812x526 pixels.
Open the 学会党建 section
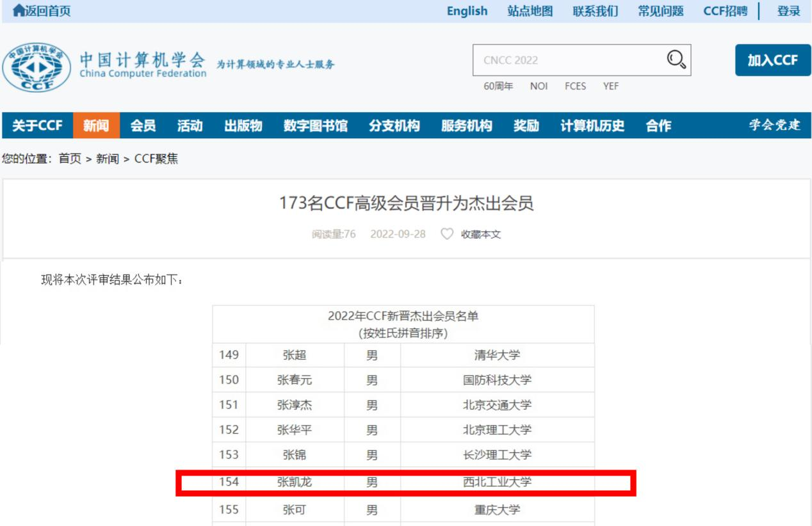click(774, 126)
